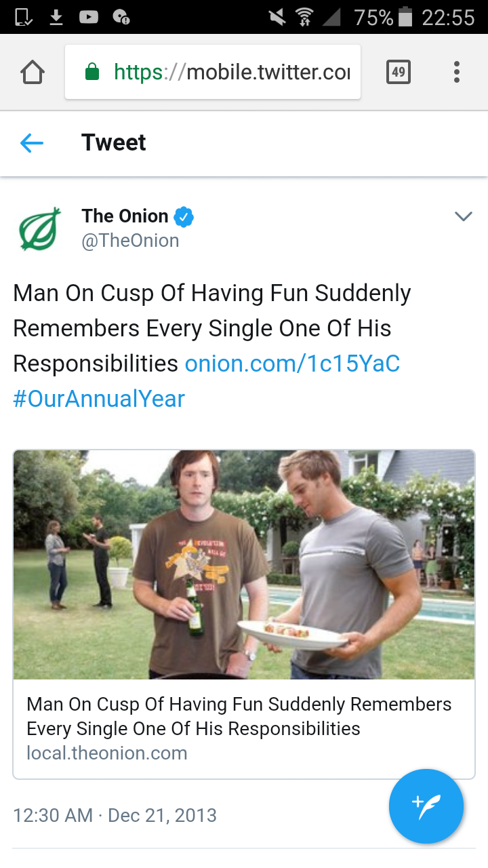The image size is (488, 868).
Task: Tap the browser home icon
Action: [x=33, y=72]
